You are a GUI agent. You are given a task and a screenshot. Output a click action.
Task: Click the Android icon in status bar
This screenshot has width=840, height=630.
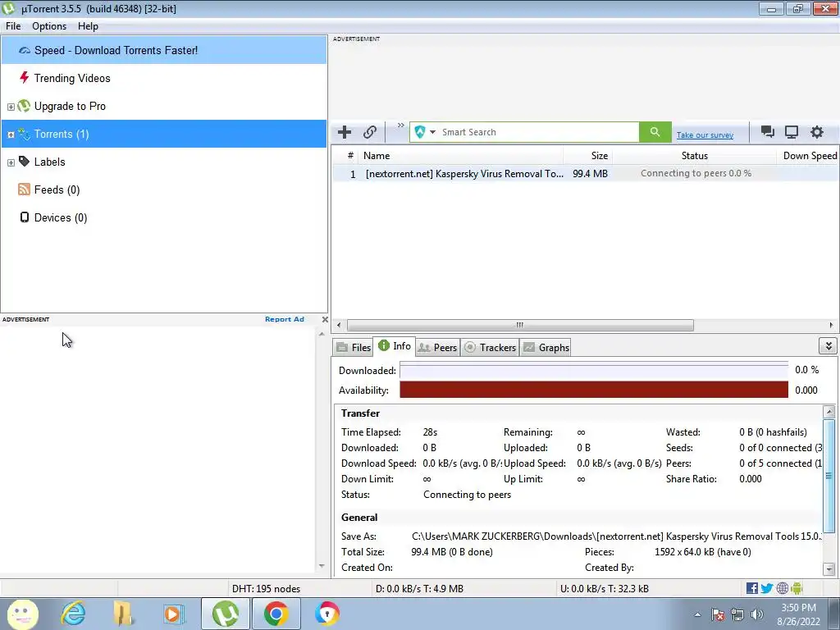[x=797, y=588]
